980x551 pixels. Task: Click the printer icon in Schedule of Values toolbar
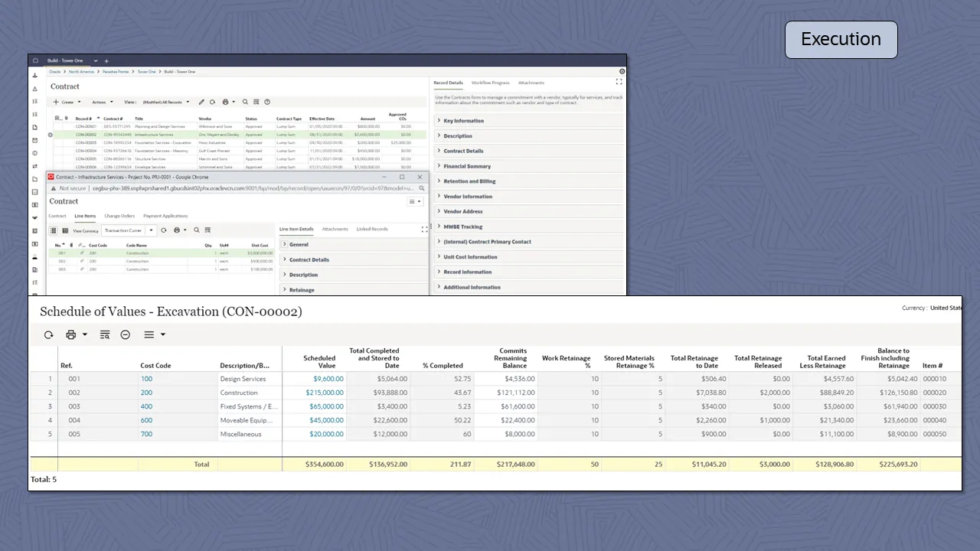(x=71, y=335)
